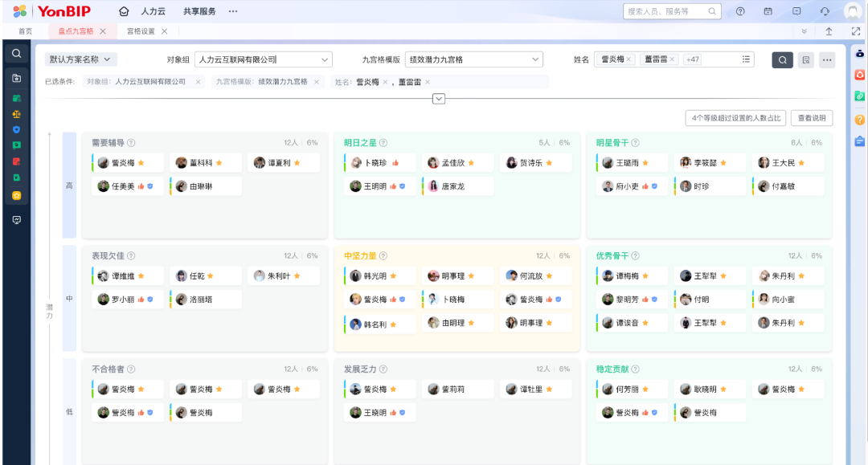Click the yellow star icon in left sidebar
The height and width of the screenshot is (465, 868).
[16, 195]
